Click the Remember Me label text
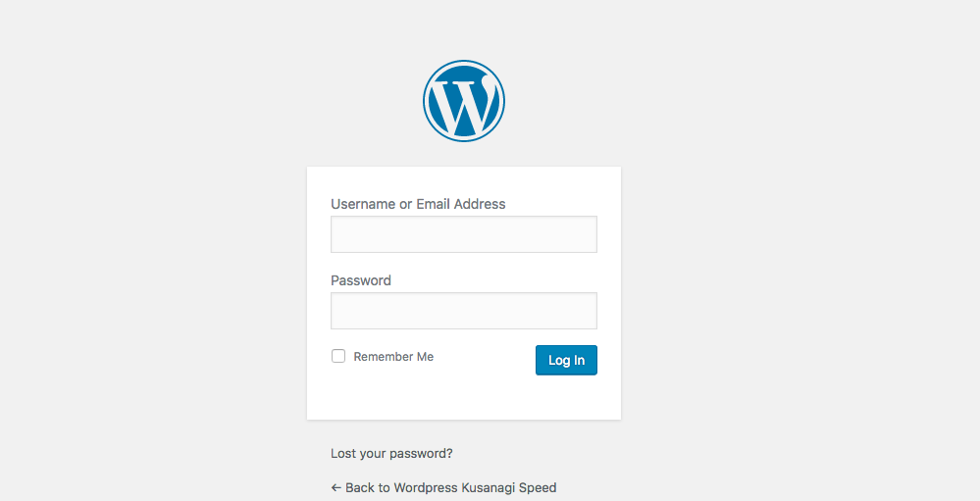The height and width of the screenshot is (501, 980). coord(393,357)
